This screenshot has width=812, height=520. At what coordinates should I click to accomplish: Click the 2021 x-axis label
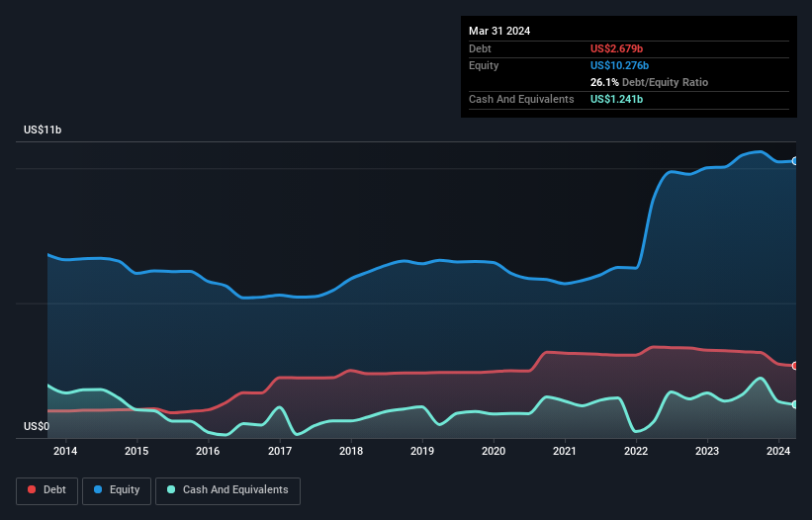pos(565,451)
